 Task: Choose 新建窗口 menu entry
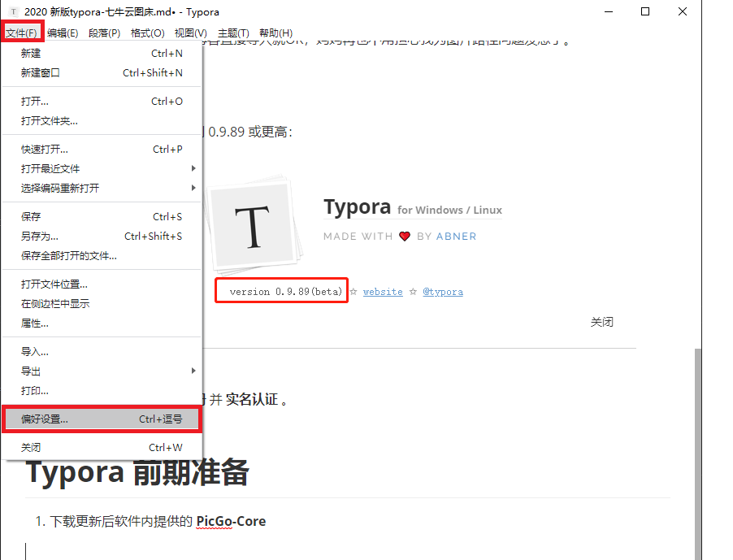pyautogui.click(x=102, y=73)
